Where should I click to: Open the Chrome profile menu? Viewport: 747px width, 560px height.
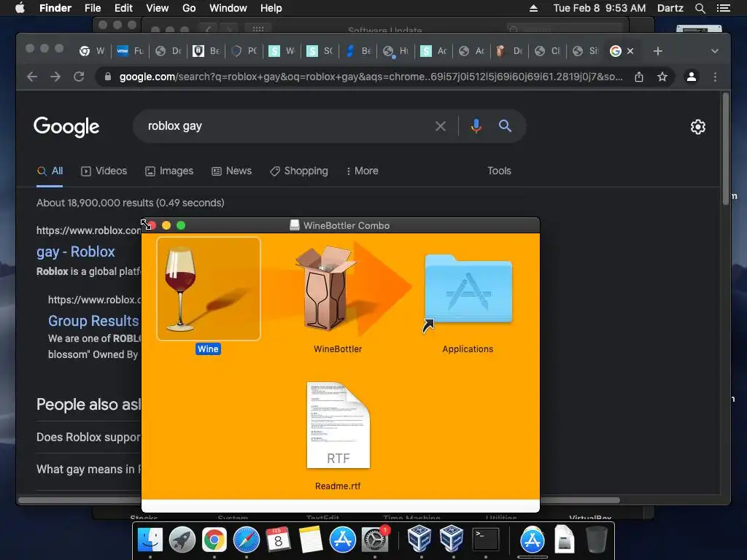pos(692,77)
